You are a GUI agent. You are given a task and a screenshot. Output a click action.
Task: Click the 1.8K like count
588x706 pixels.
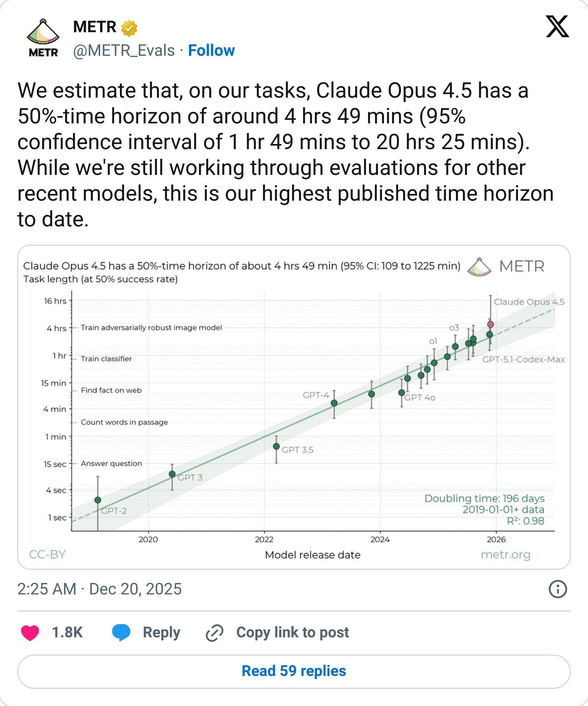pyautogui.click(x=67, y=632)
